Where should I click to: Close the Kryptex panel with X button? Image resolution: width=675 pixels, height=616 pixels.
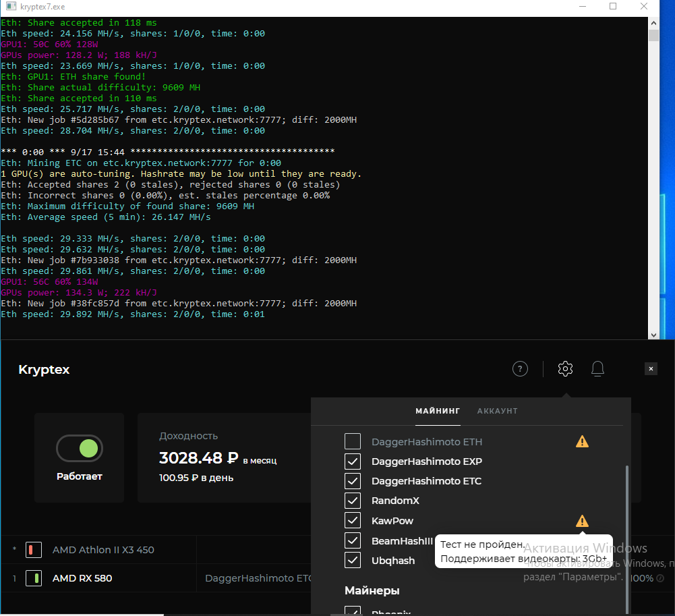coord(651,368)
